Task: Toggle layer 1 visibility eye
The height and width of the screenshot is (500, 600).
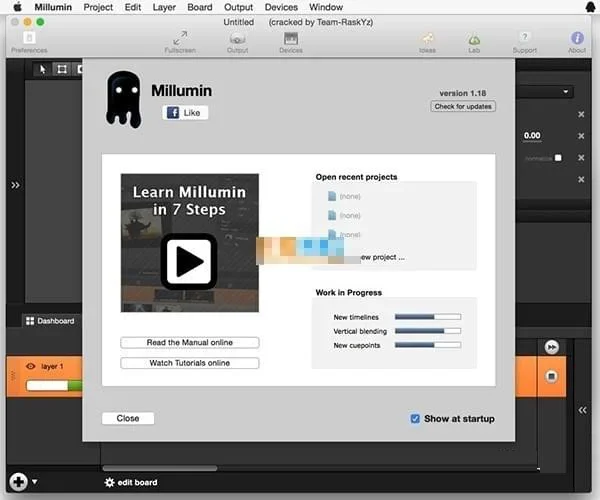Action: point(31,366)
